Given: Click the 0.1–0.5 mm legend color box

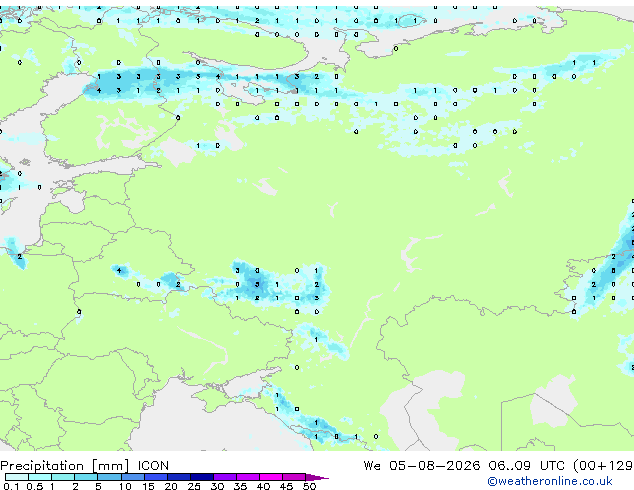Looking at the screenshot, I should 17,477.
